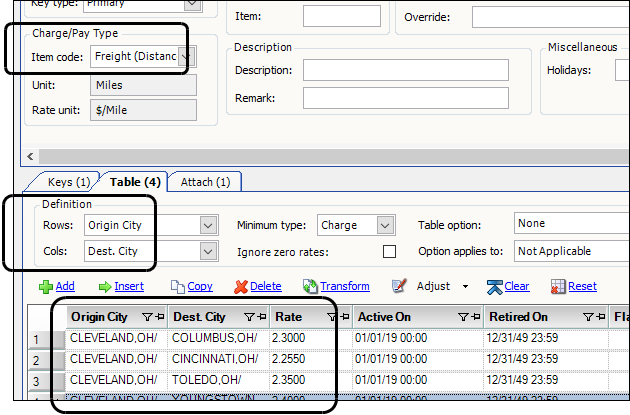Click the green plus Add icon

(x=45, y=287)
